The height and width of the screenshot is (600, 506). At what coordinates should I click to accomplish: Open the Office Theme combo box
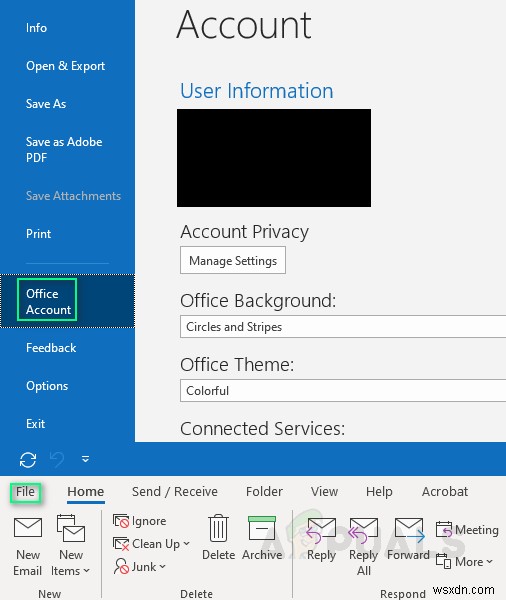click(x=343, y=391)
